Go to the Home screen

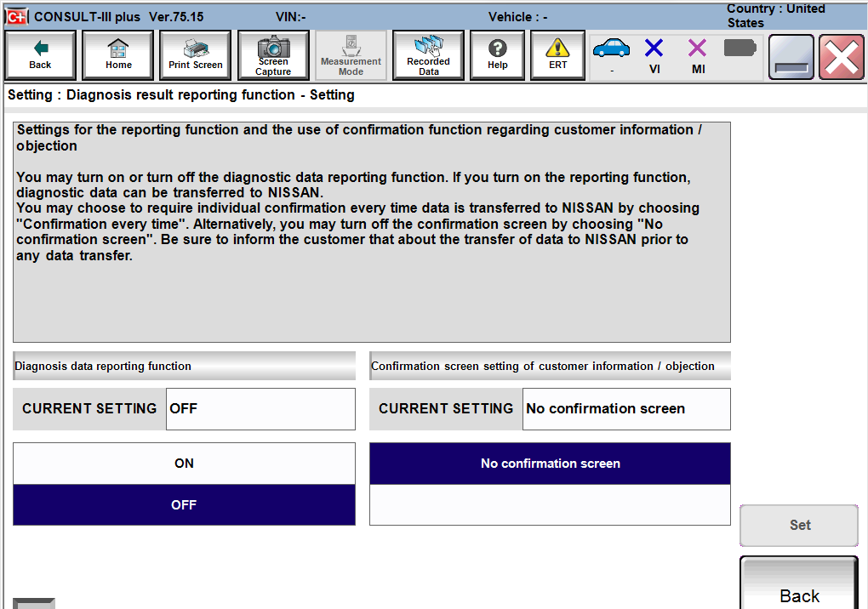click(x=117, y=54)
